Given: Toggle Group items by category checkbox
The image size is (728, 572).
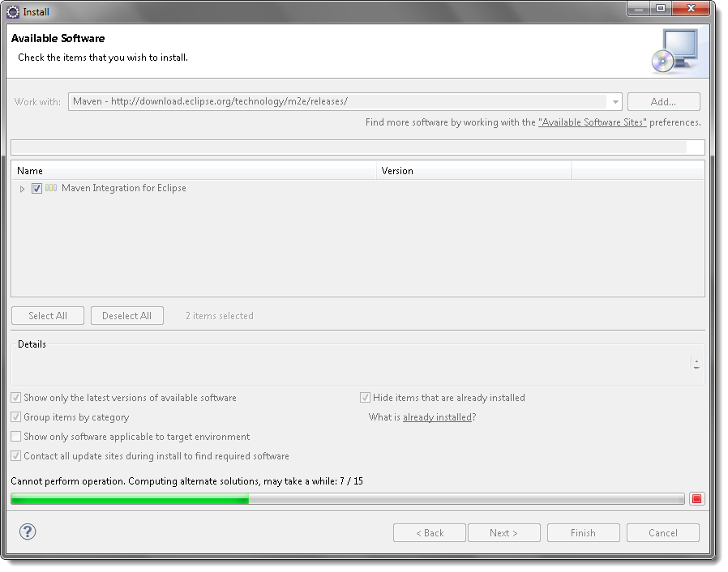Looking at the screenshot, I should click(15, 417).
